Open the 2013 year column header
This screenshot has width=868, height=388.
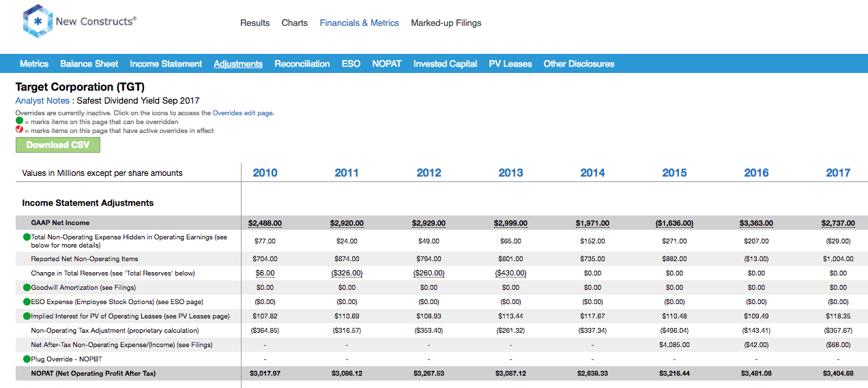click(x=510, y=173)
